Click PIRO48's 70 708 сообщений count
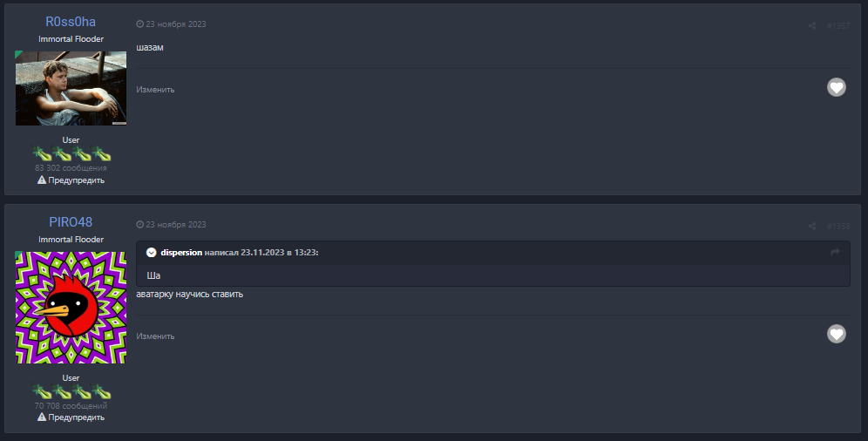The image size is (868, 441). tap(71, 406)
